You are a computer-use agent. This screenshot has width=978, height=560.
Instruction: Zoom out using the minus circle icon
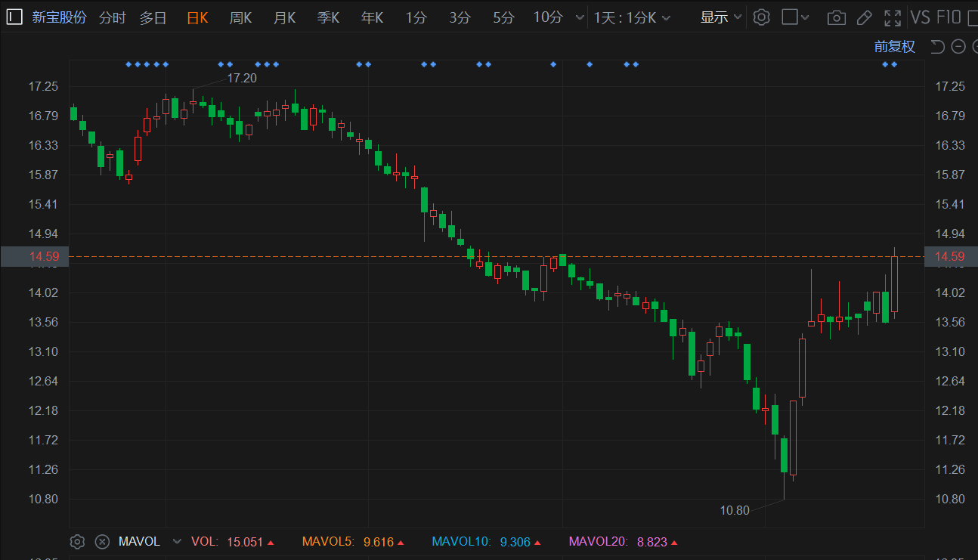click(x=958, y=47)
